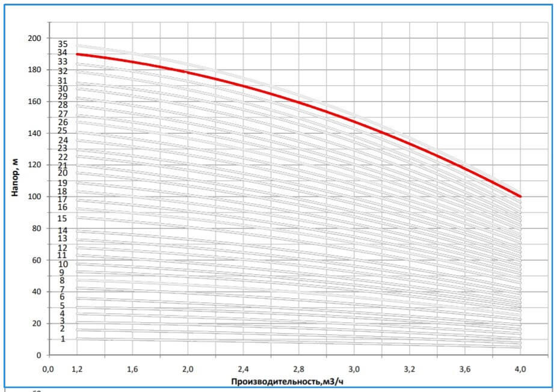Click the curve label 35
The height and width of the screenshot is (392, 557).
(63, 44)
